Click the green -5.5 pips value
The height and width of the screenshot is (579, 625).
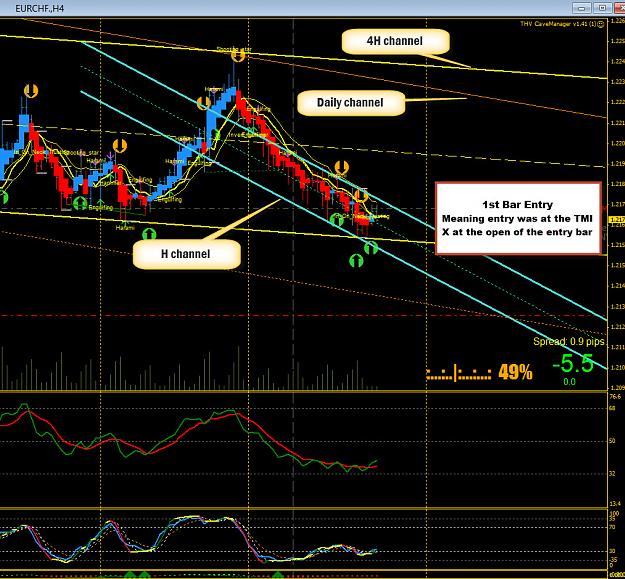(x=573, y=363)
